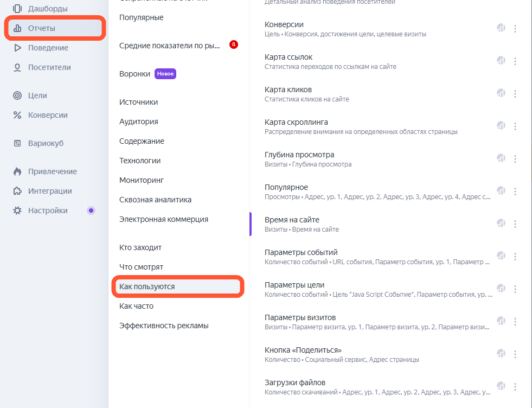The width and height of the screenshot is (532, 408).
Task: Open the Загрузки файлов report
Action: [x=295, y=382]
